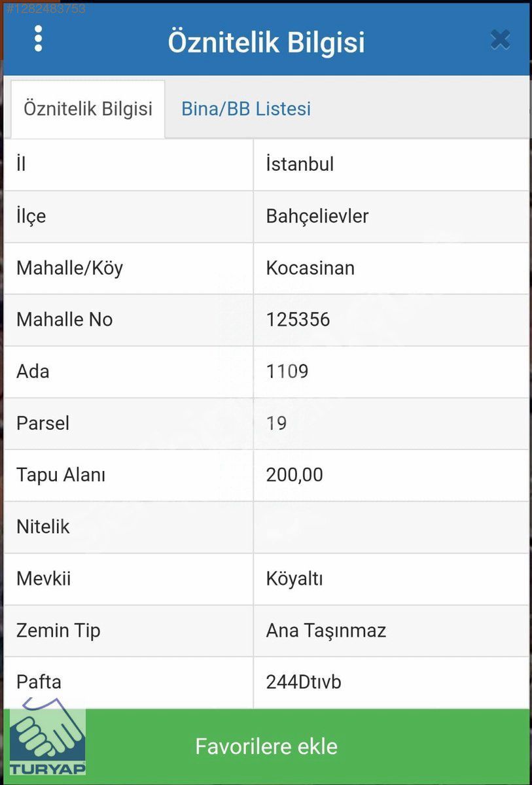Close the Öznitelik Bilgisi panel
532x785 pixels.
pyautogui.click(x=500, y=41)
